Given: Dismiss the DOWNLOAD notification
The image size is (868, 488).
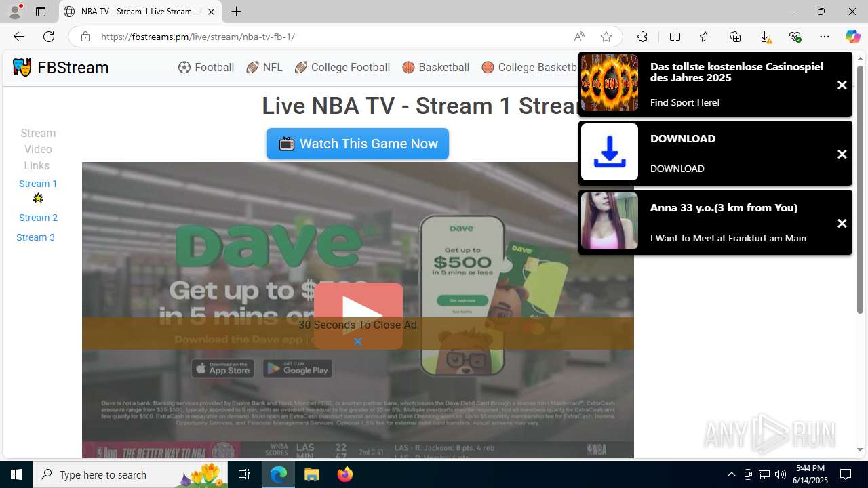Looking at the screenshot, I should coord(842,154).
